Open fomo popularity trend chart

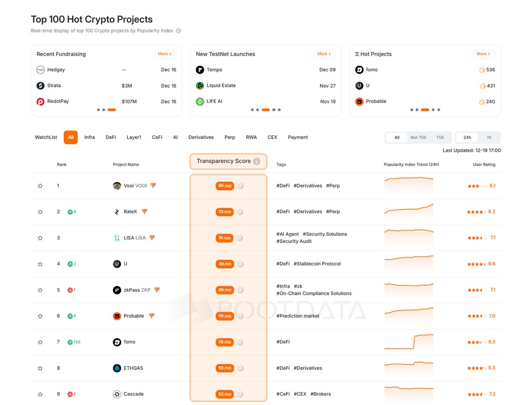pyautogui.click(x=409, y=342)
